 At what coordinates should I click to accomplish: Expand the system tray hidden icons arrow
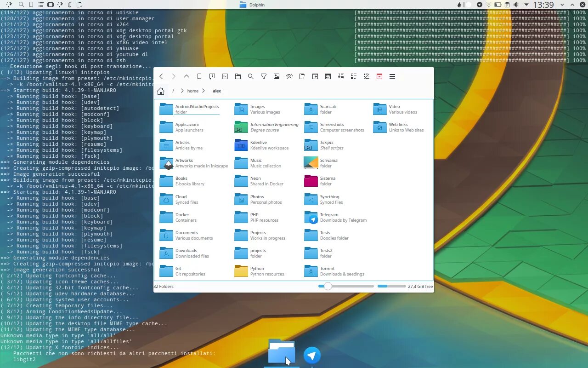coord(526,5)
